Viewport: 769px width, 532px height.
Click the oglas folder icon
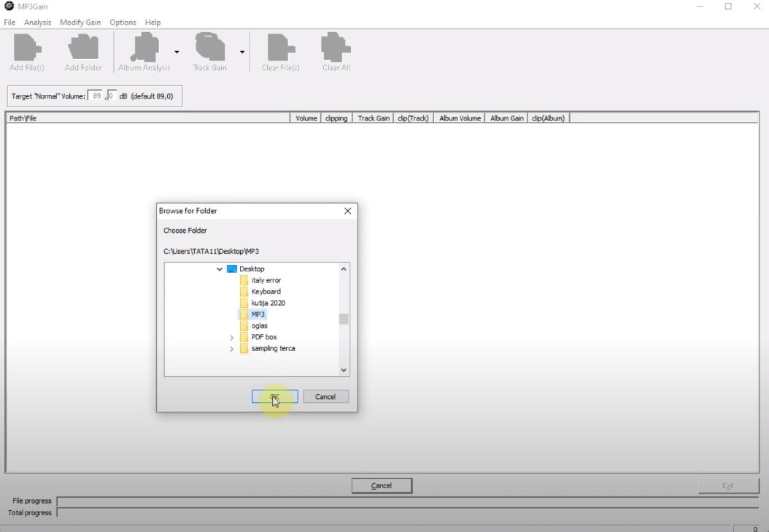(244, 325)
